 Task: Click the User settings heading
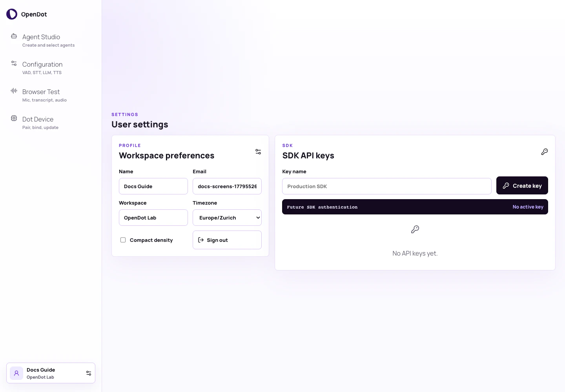tap(140, 124)
